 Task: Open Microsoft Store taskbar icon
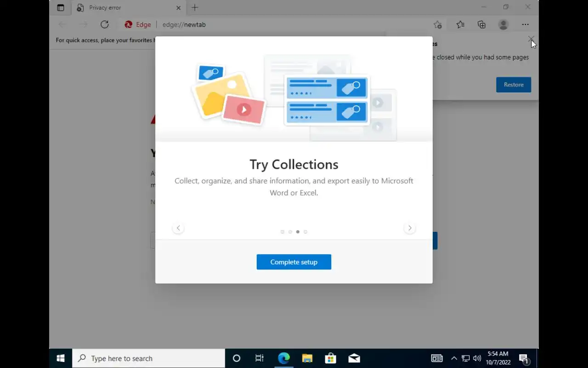click(330, 358)
